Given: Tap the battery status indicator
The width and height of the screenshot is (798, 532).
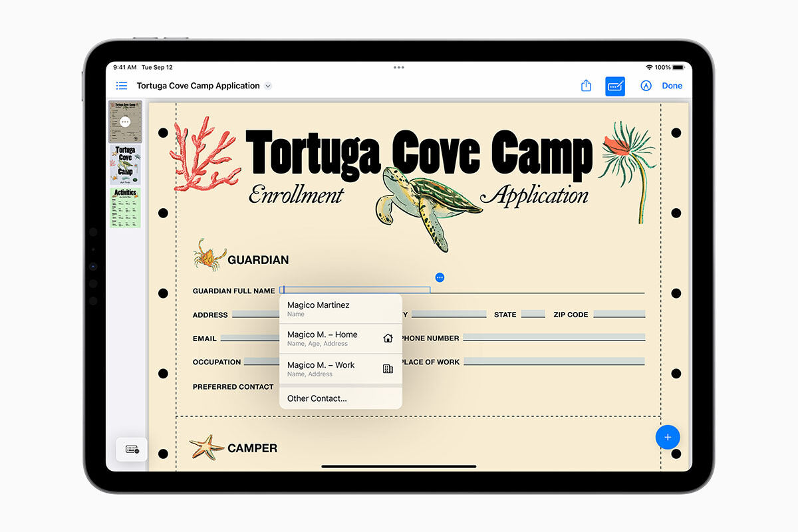Looking at the screenshot, I should click(x=678, y=67).
